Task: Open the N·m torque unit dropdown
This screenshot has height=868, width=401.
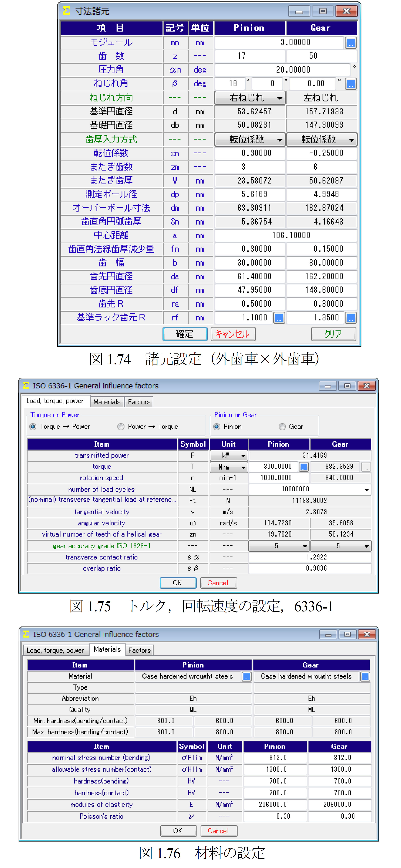Action: (x=229, y=467)
